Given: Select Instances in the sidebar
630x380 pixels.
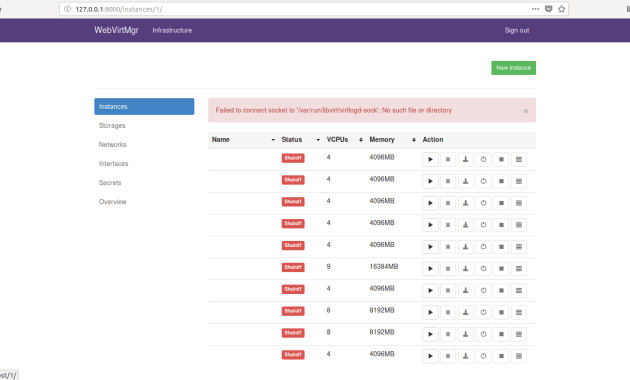Looking at the screenshot, I should pyautogui.click(x=144, y=106).
